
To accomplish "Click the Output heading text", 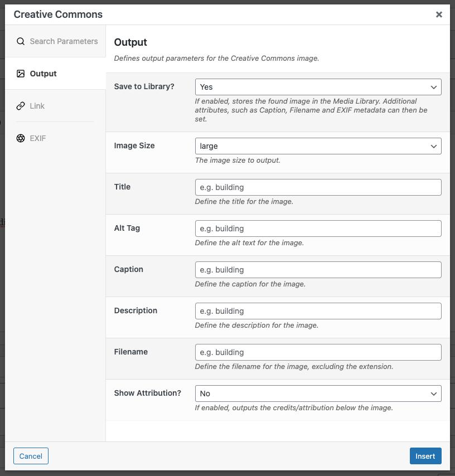I will pyautogui.click(x=130, y=42).
